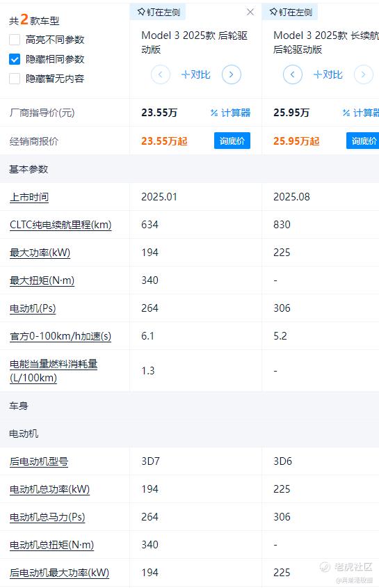379x588 pixels.
Task: Open the CLTC纯电续航里程(km) parameter link
Action: point(61,225)
